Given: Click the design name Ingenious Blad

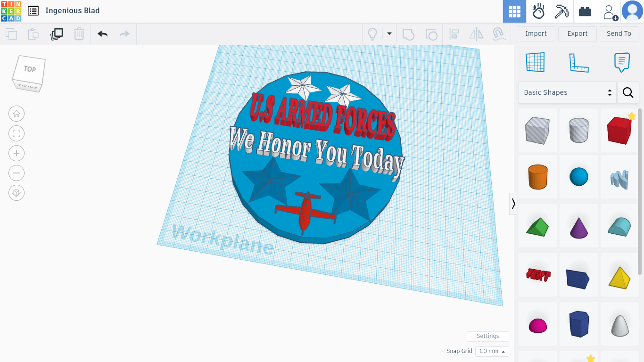Looking at the screenshot, I should tap(72, 11).
